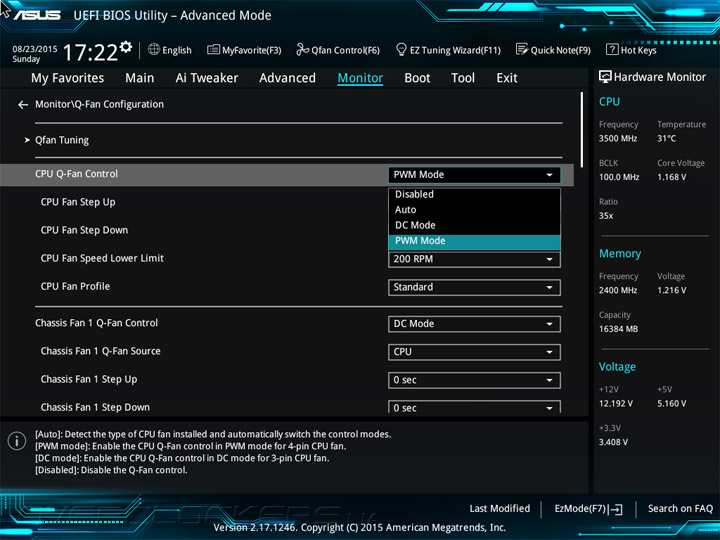Click Core Voltage 1.168 V value

pos(671,177)
